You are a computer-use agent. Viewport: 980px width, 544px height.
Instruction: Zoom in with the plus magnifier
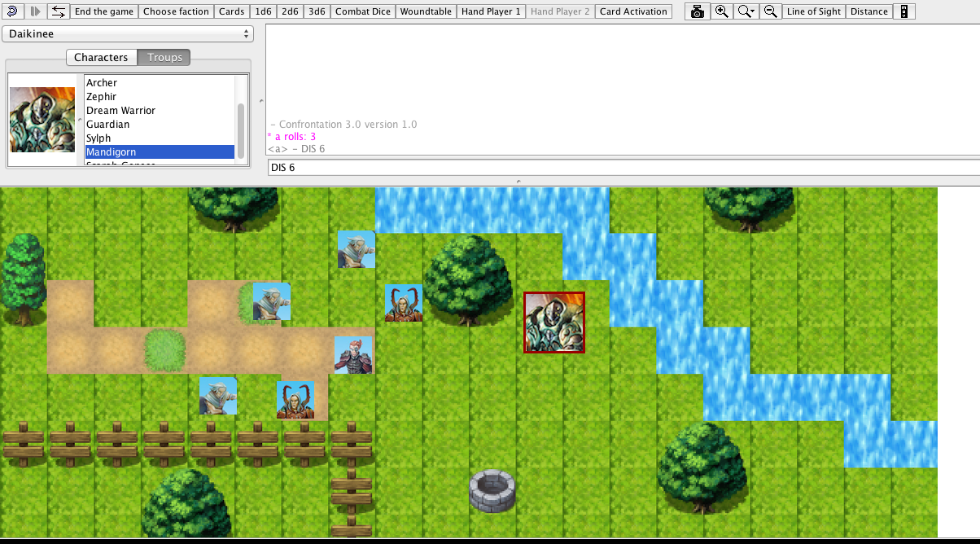pos(721,11)
